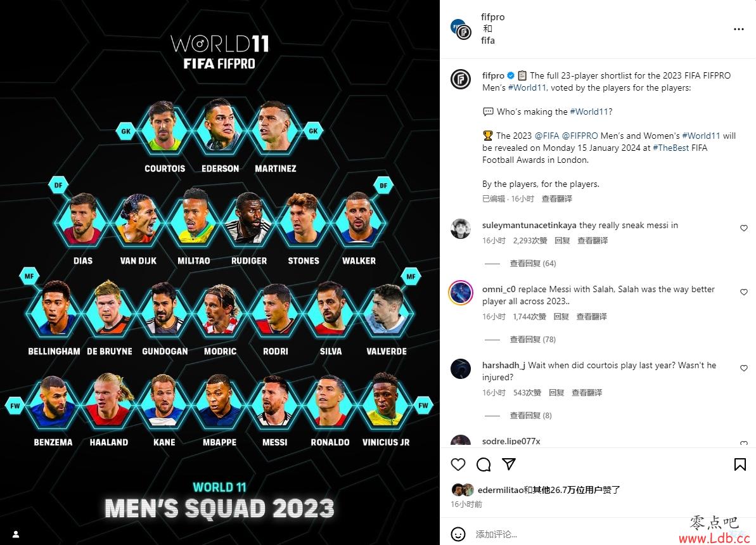Save post with the bookmark icon
This screenshot has height=545, width=756.
click(740, 465)
